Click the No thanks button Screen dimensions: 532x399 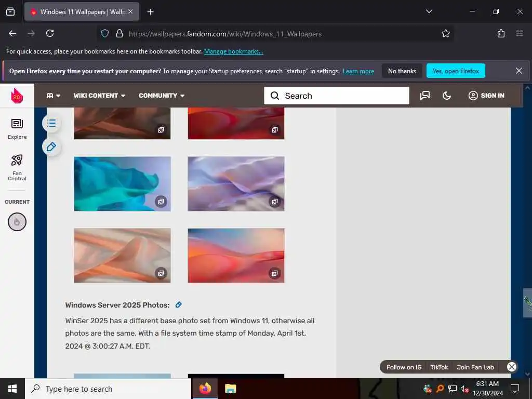(402, 71)
